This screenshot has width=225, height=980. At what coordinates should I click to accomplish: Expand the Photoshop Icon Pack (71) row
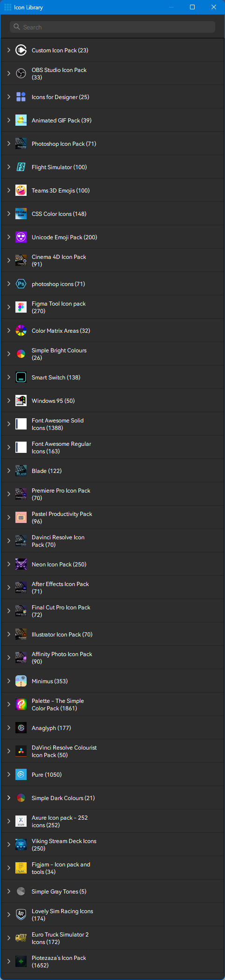(x=8, y=143)
